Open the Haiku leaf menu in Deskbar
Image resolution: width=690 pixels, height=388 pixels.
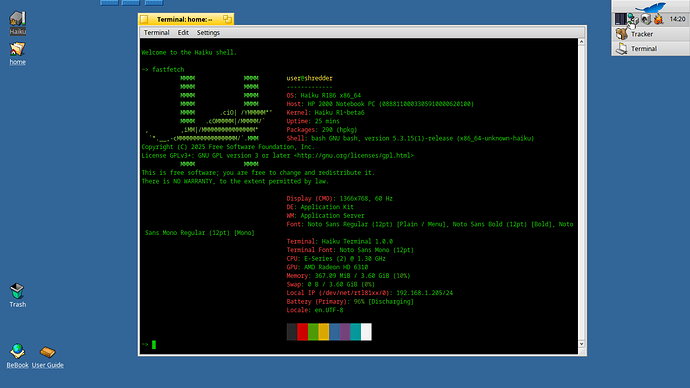[x=650, y=6]
